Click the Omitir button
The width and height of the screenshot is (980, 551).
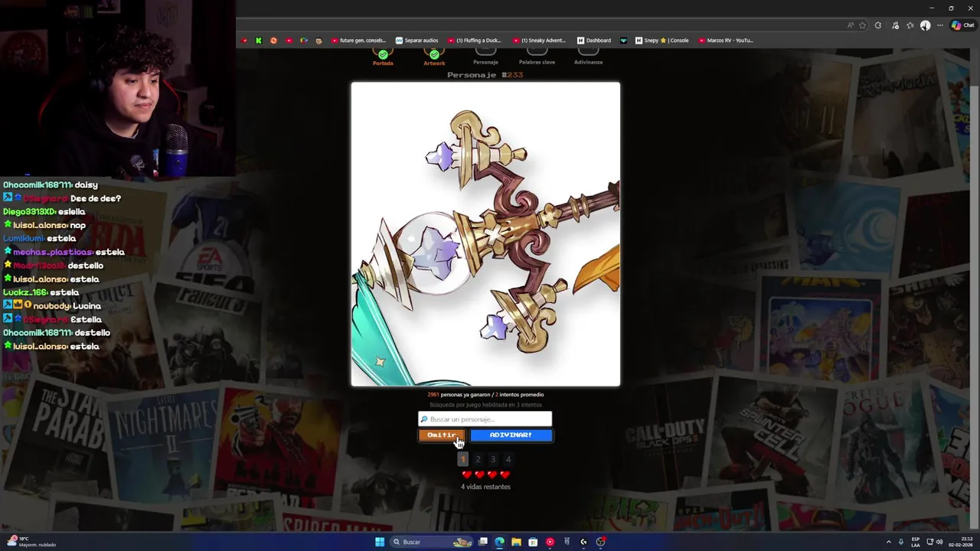coord(441,435)
